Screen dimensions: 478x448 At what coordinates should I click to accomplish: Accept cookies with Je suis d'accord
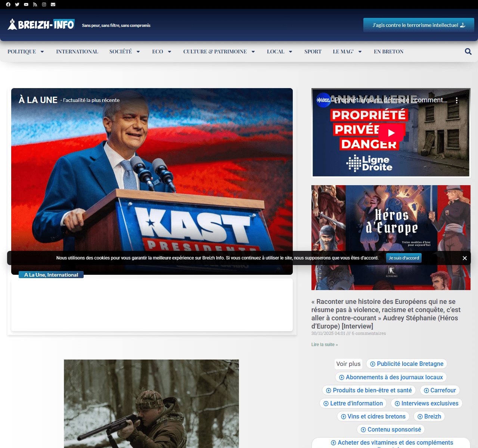pyautogui.click(x=404, y=258)
